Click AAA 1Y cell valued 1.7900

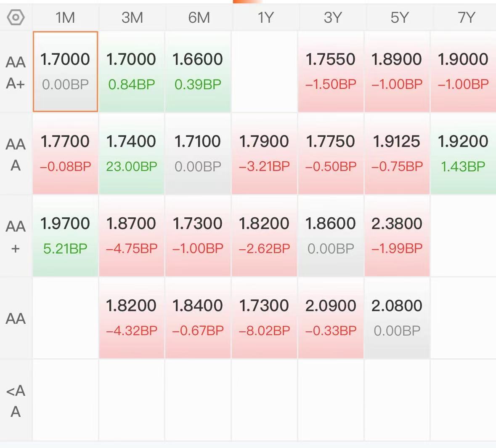point(264,154)
